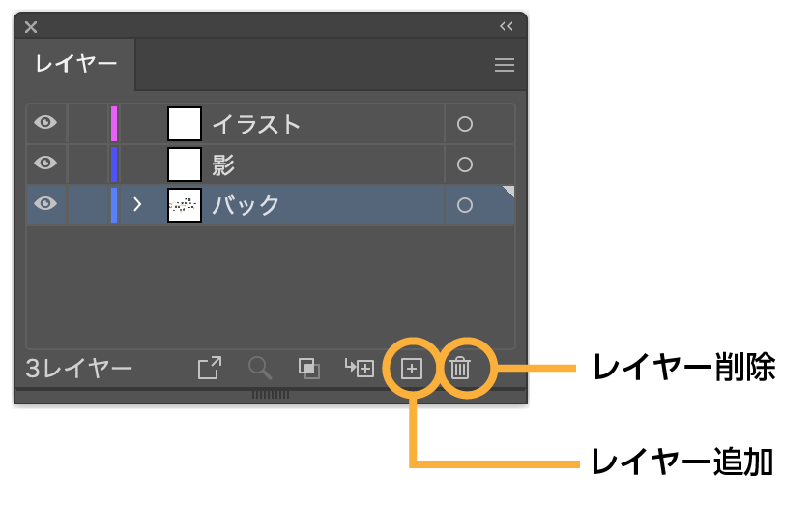The image size is (812, 507).
Task: Click target circle of バック layer
Action: (x=465, y=205)
